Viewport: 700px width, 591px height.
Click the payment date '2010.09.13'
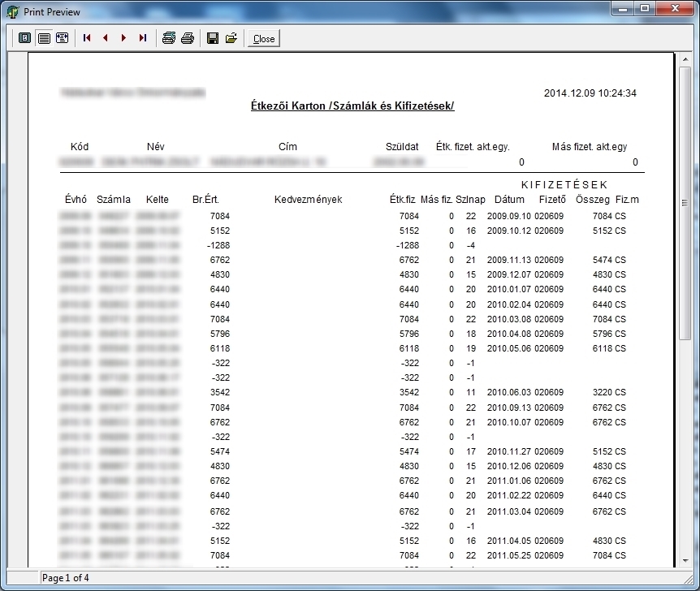pos(509,408)
